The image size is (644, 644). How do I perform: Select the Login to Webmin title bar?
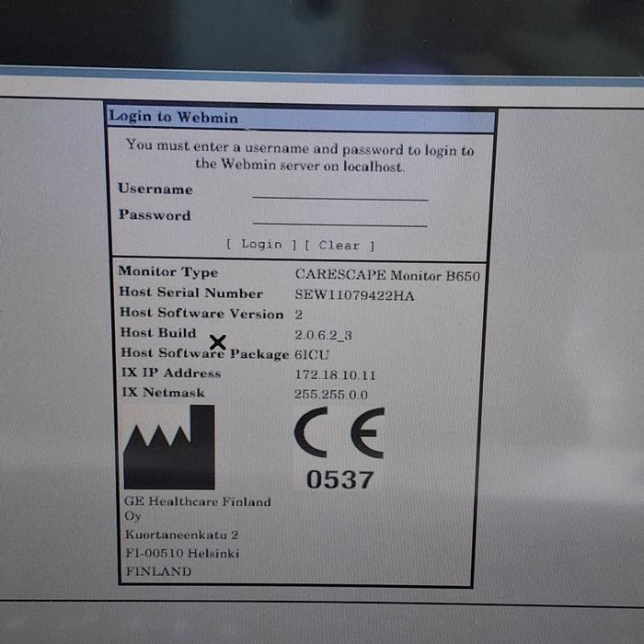pos(300,118)
